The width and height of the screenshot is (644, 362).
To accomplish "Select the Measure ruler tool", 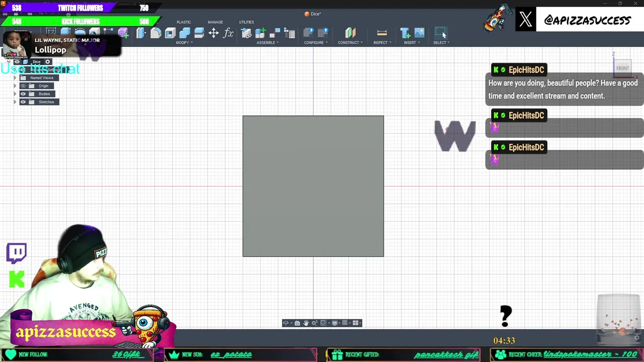I will pyautogui.click(x=382, y=33).
